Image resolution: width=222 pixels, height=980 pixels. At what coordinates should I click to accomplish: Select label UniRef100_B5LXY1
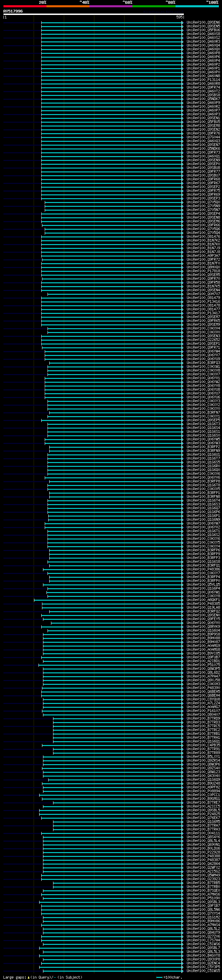coord(203,757)
